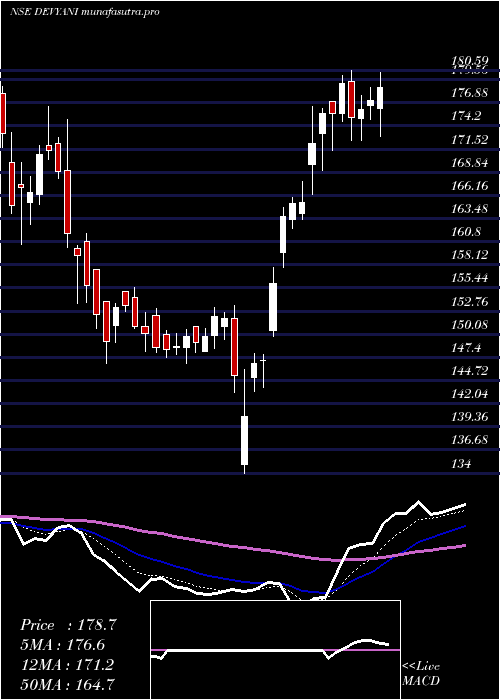Screen dimensions: 500x700
Task: Click the 142.04 price axis label
Action: click(469, 394)
